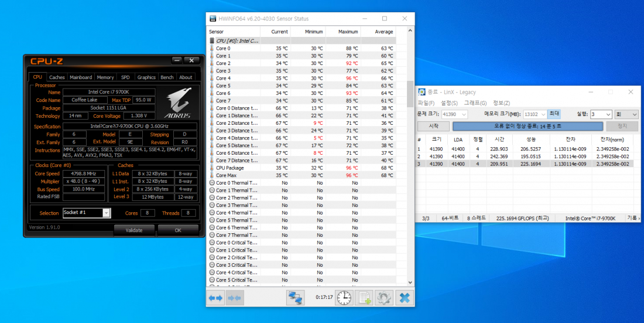The width and height of the screenshot is (644, 323).
Task: Click HWiNFO collapse columns arrows button
Action: coord(235,297)
